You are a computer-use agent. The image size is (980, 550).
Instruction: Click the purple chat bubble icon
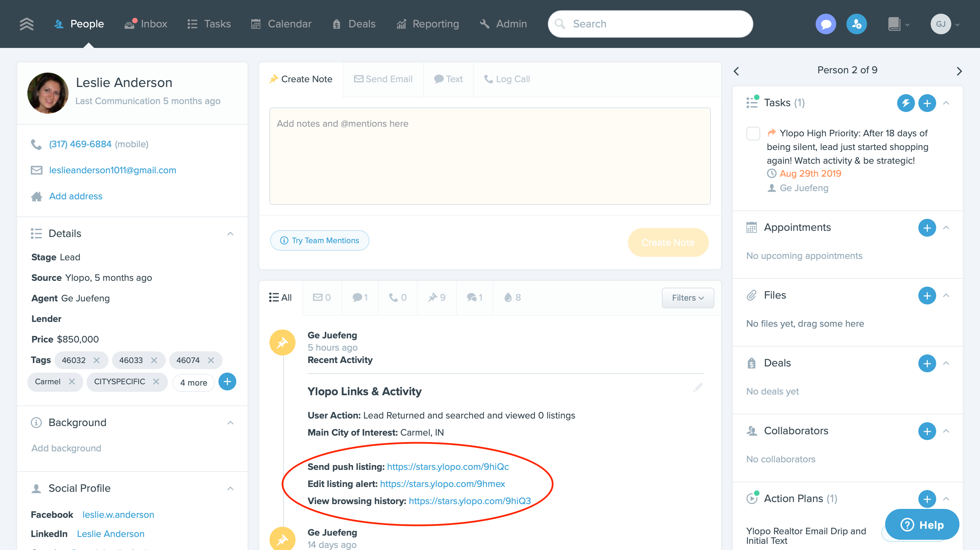pyautogui.click(x=826, y=24)
